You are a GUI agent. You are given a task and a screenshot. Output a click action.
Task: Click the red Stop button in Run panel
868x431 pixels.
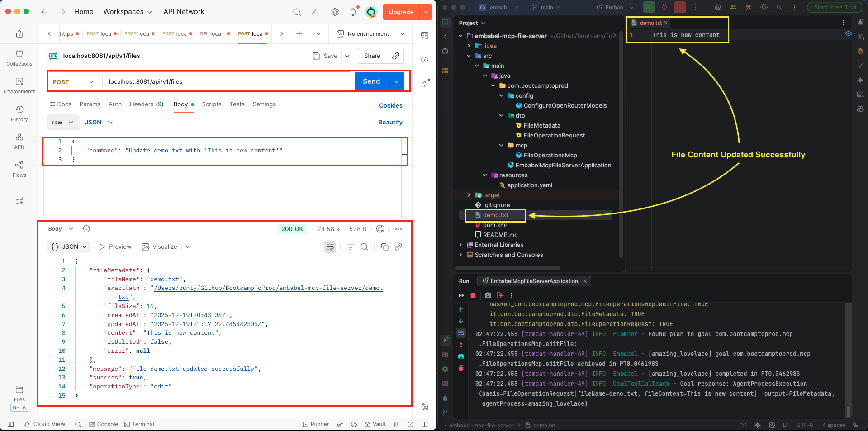pos(473,295)
